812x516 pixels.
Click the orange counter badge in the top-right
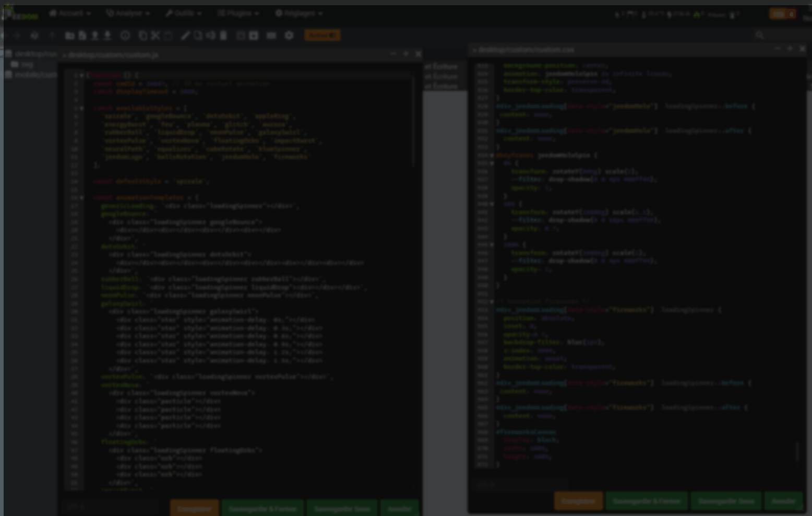click(x=779, y=14)
